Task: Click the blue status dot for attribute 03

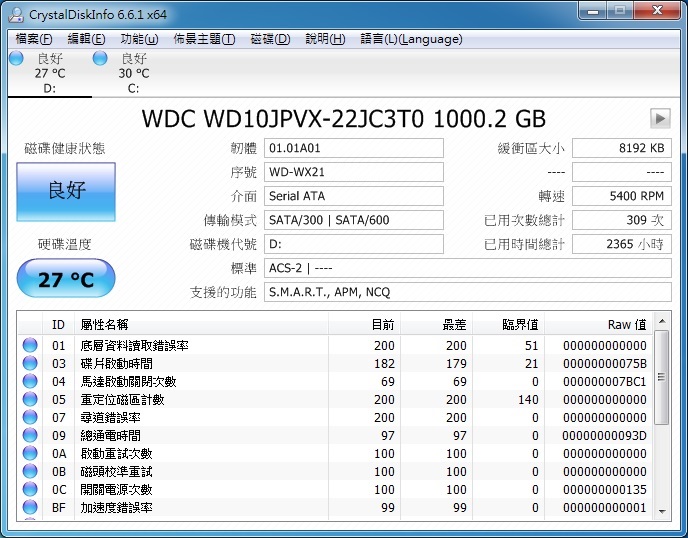Action: pyautogui.click(x=30, y=363)
